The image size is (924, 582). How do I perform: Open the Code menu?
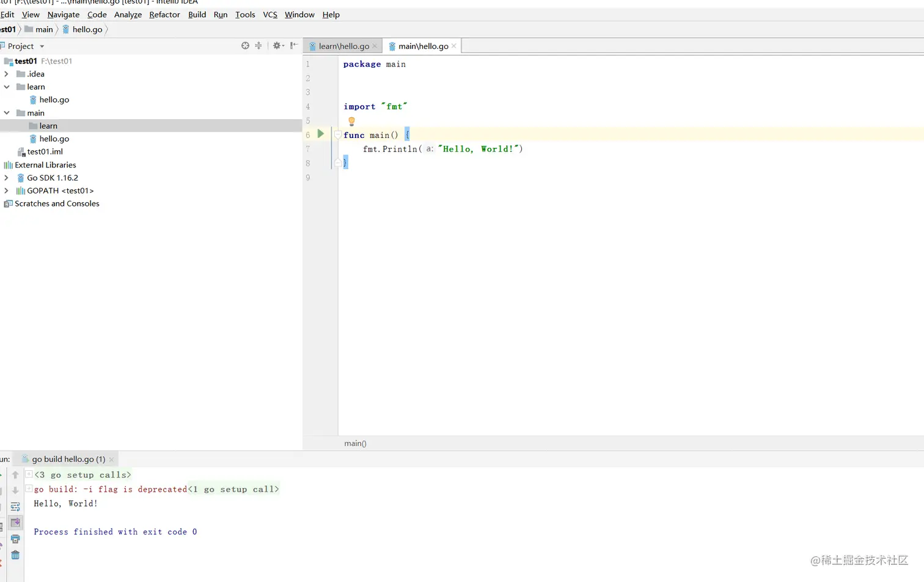pos(97,15)
